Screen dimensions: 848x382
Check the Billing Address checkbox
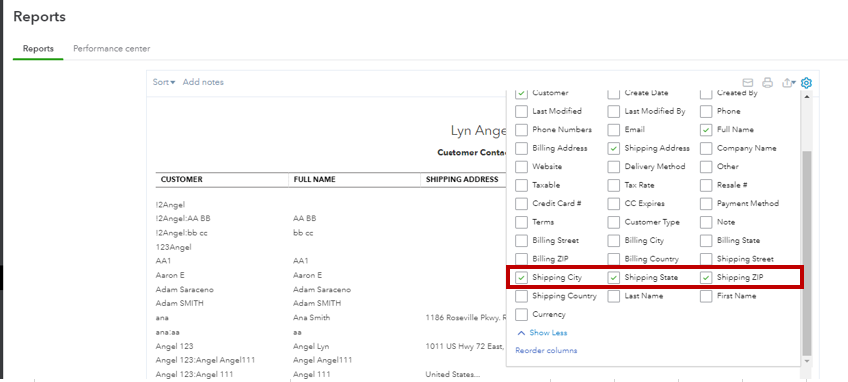(x=521, y=148)
